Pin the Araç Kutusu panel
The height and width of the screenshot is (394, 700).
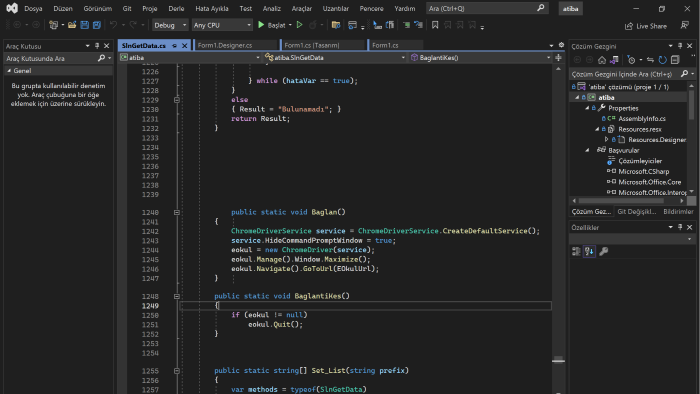tap(97, 46)
